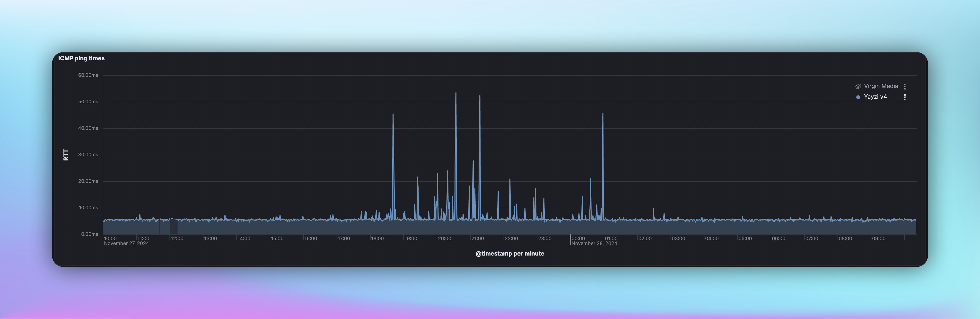Click the 13:00 time axis label
The image size is (980, 319).
coord(210,239)
